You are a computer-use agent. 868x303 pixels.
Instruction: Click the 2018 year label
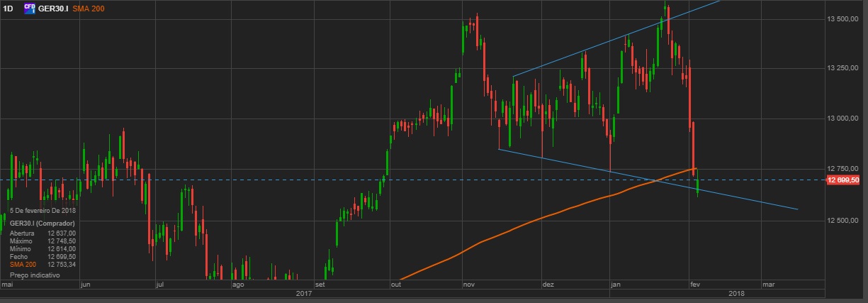coord(736,293)
